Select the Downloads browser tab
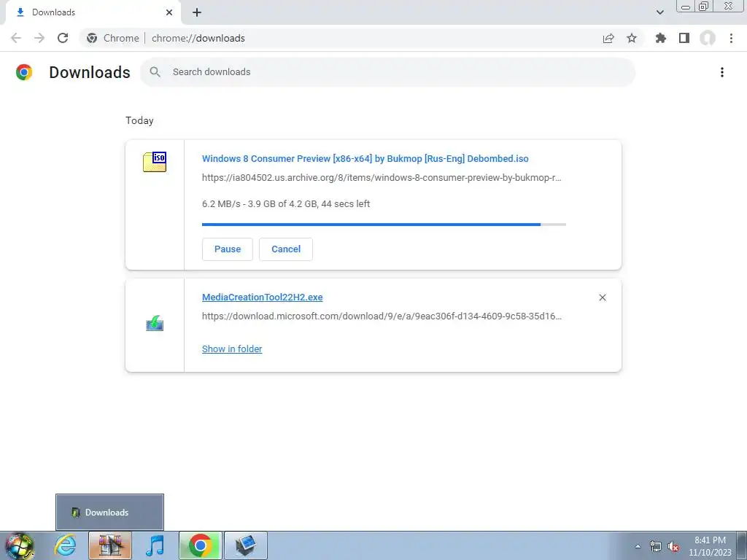This screenshot has width=747, height=560. pos(93,12)
